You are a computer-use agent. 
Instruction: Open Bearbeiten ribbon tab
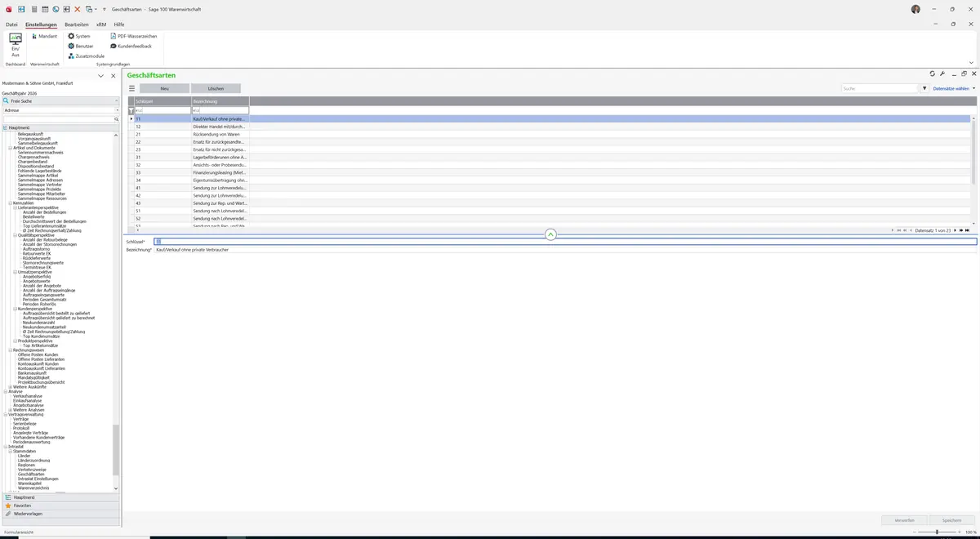pyautogui.click(x=77, y=24)
